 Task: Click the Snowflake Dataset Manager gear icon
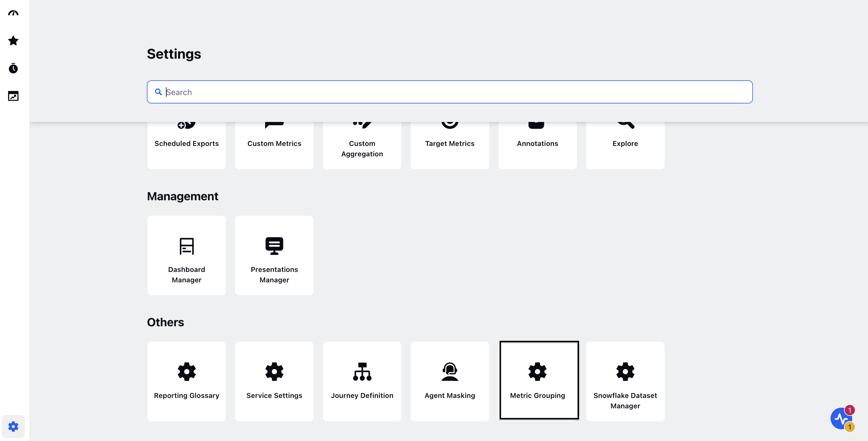pyautogui.click(x=625, y=372)
